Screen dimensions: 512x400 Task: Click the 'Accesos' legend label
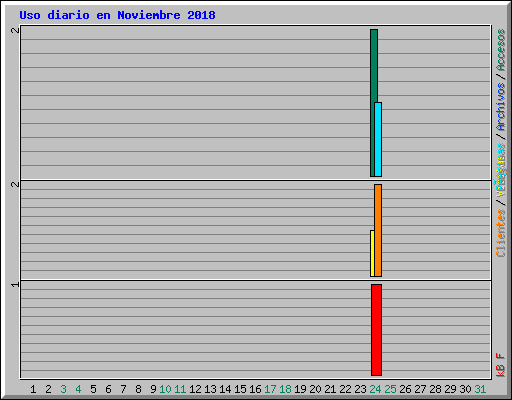point(501,50)
